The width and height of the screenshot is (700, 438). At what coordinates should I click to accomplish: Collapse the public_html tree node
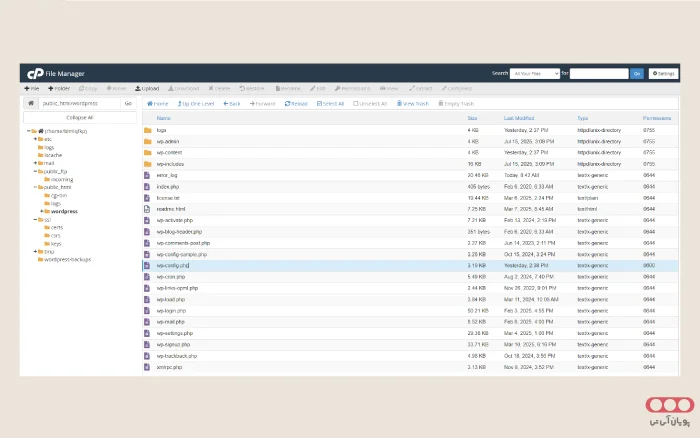pos(35,187)
